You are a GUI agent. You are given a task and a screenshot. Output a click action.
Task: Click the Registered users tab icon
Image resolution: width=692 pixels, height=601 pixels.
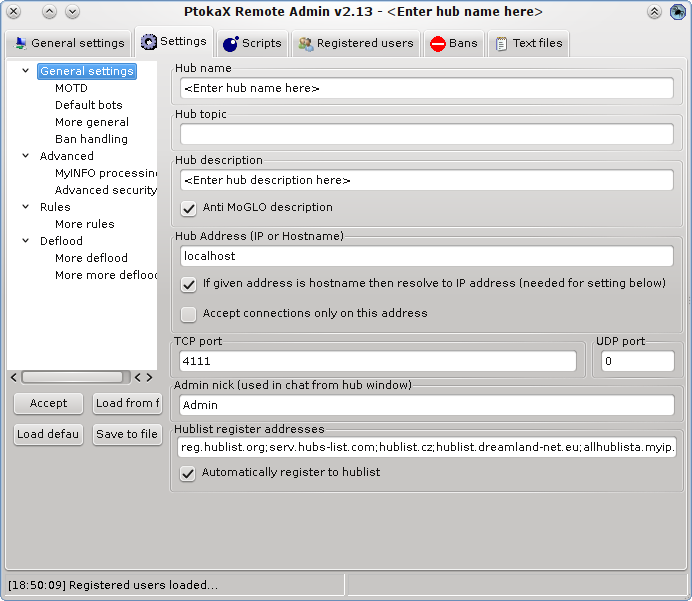[305, 44]
